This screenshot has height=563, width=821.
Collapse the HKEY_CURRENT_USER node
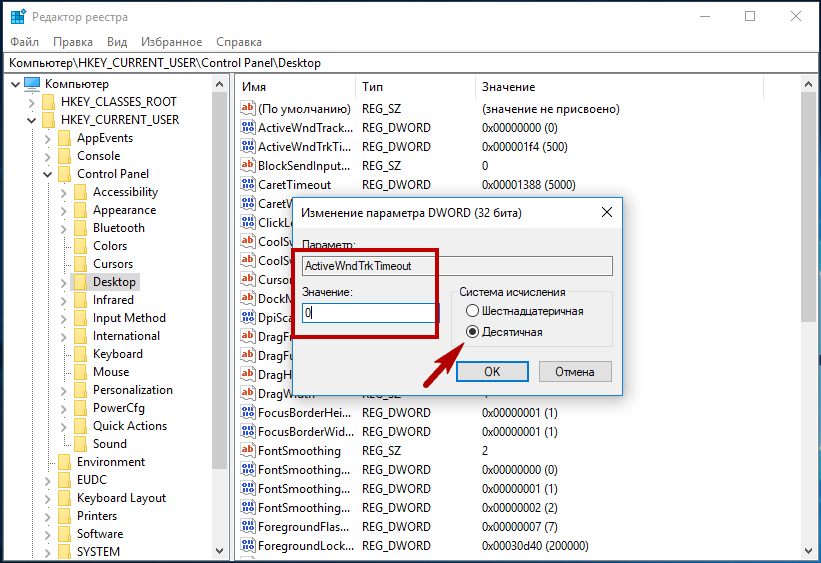tap(31, 120)
